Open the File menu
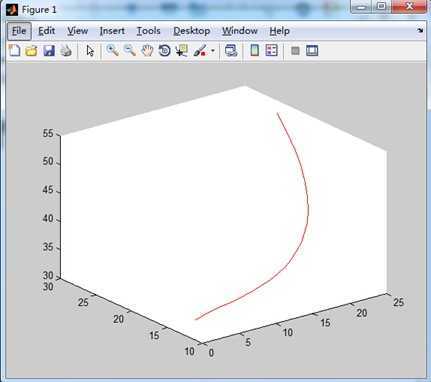431x382 pixels. (x=19, y=31)
